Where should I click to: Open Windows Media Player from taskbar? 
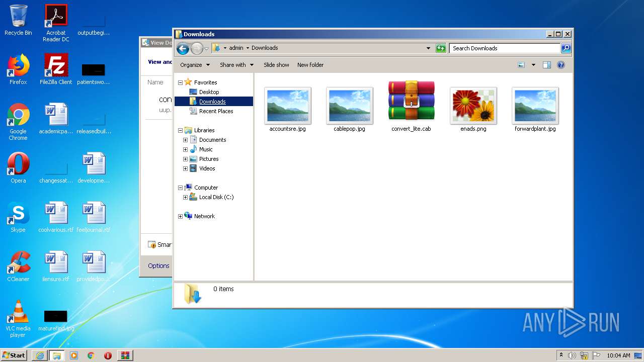pos(74,355)
